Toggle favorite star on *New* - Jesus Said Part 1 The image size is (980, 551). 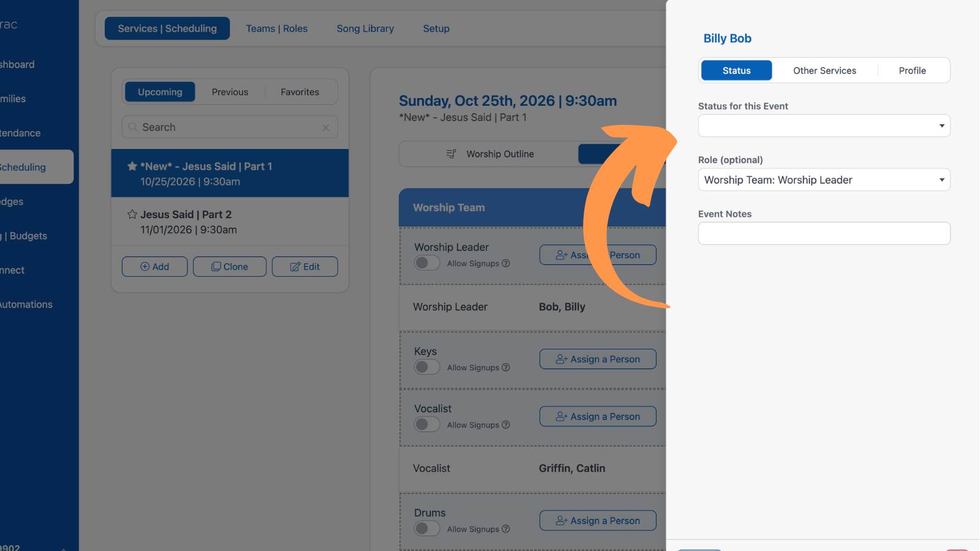[x=132, y=166]
